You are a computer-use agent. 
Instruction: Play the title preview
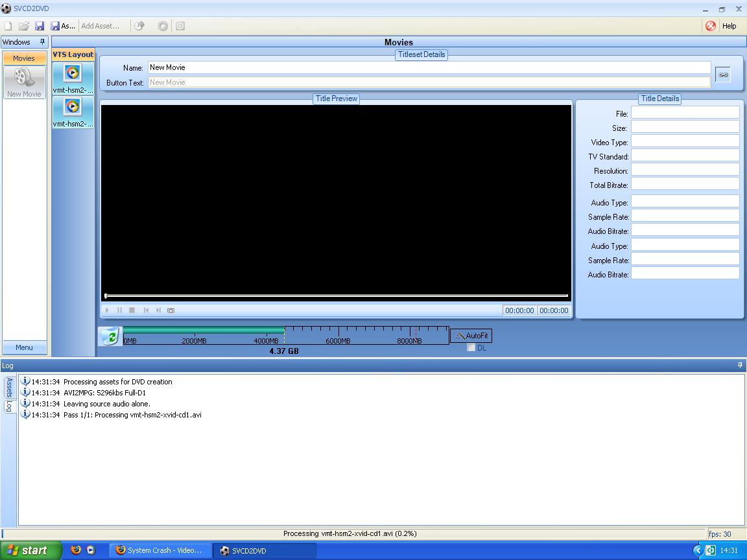(x=107, y=310)
